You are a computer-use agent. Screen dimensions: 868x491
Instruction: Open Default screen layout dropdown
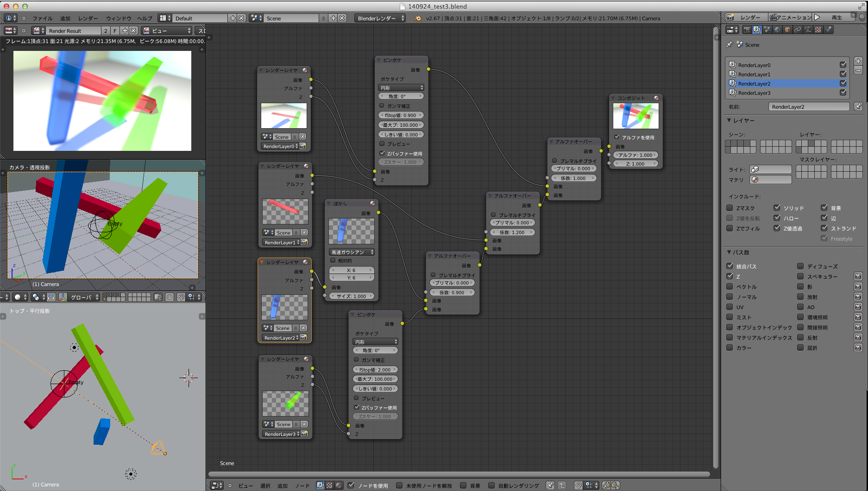201,18
